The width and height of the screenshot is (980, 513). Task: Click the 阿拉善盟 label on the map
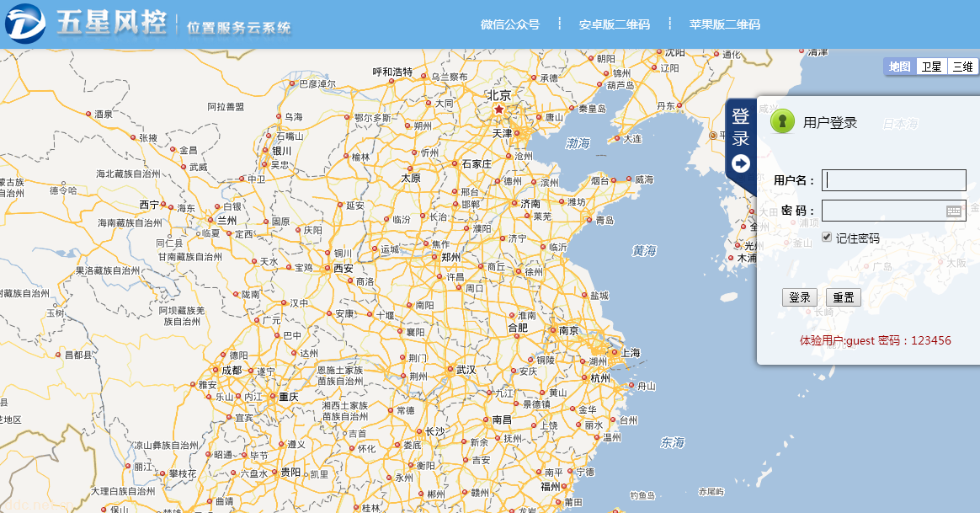coord(226,107)
